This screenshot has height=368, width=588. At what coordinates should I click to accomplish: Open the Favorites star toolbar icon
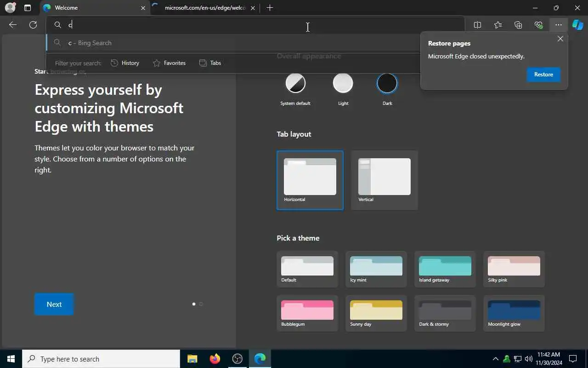(x=498, y=25)
